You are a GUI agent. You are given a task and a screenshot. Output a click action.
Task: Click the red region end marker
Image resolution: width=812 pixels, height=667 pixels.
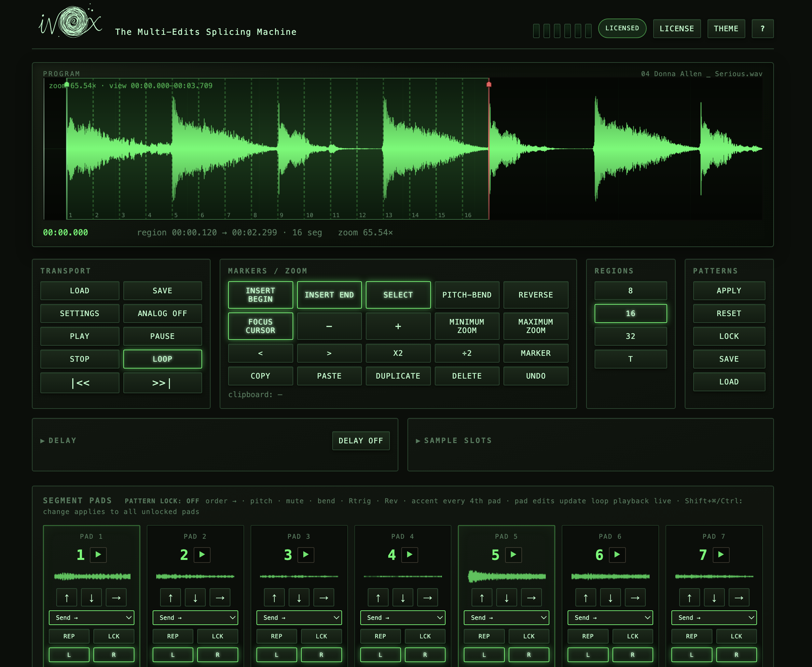click(x=489, y=84)
